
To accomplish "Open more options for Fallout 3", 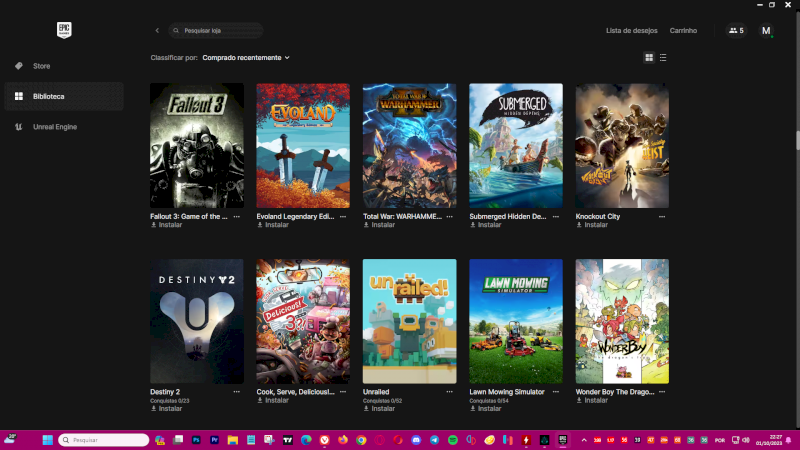I will tap(237, 216).
